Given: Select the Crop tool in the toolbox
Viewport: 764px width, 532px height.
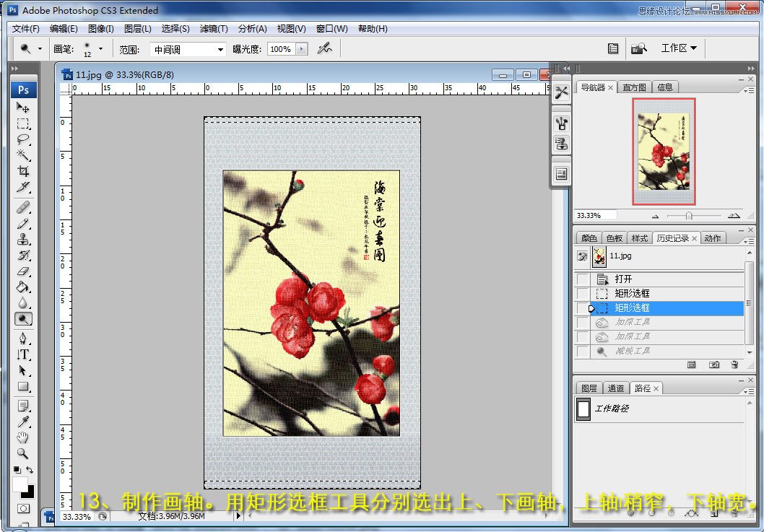Looking at the screenshot, I should coord(24,171).
